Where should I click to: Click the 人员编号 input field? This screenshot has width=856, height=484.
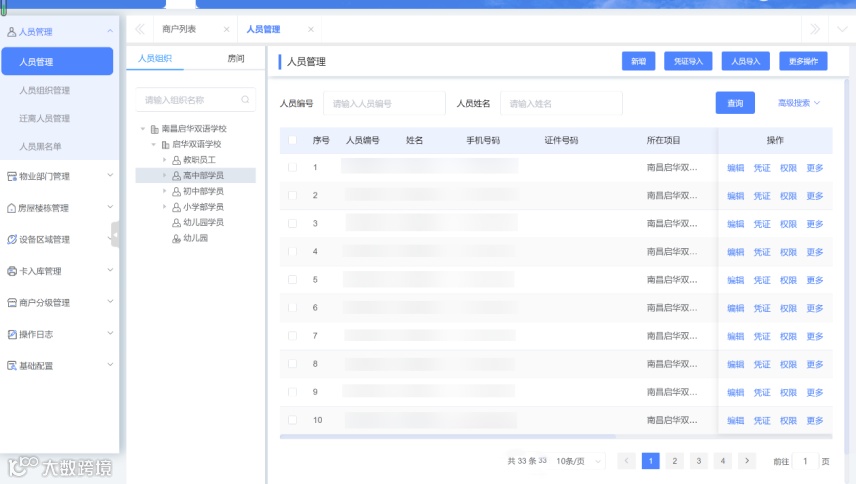click(384, 103)
